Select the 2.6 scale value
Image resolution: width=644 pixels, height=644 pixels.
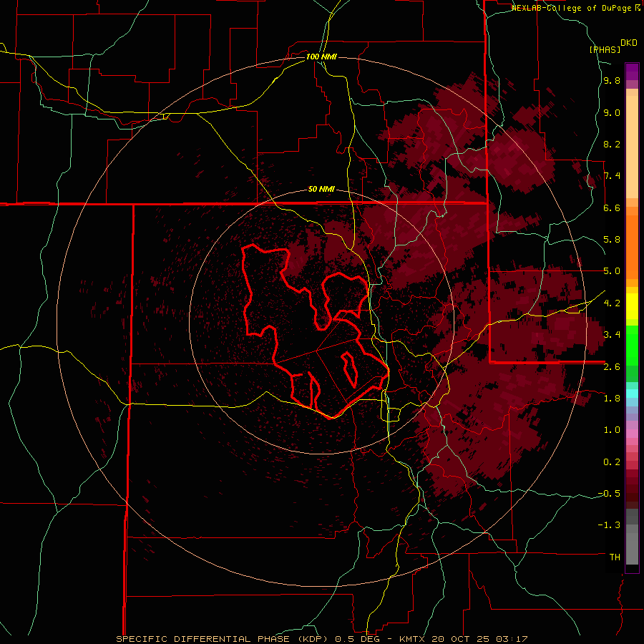[x=612, y=367]
